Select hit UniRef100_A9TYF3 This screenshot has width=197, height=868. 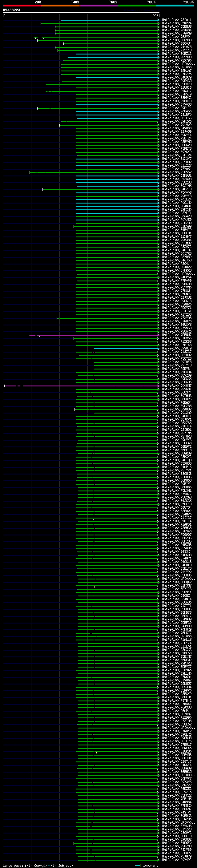pos(176,365)
